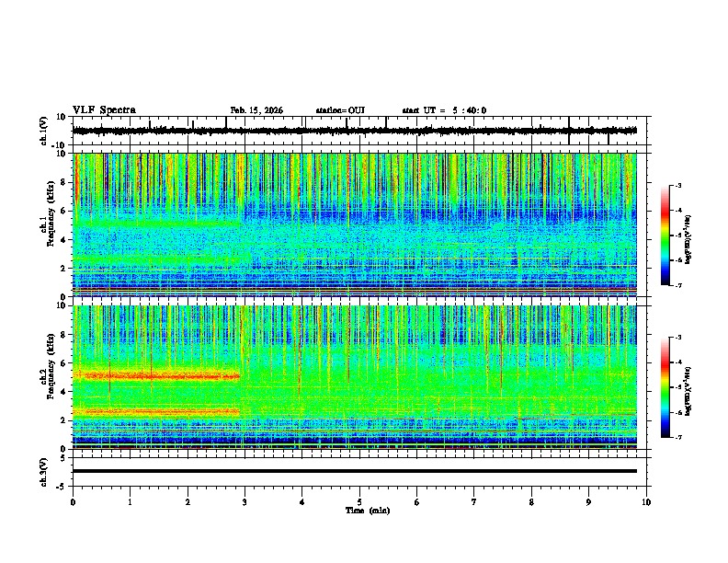Click the "station=OUI" header text
Viewport: 728px width, 563px height.
click(340, 110)
